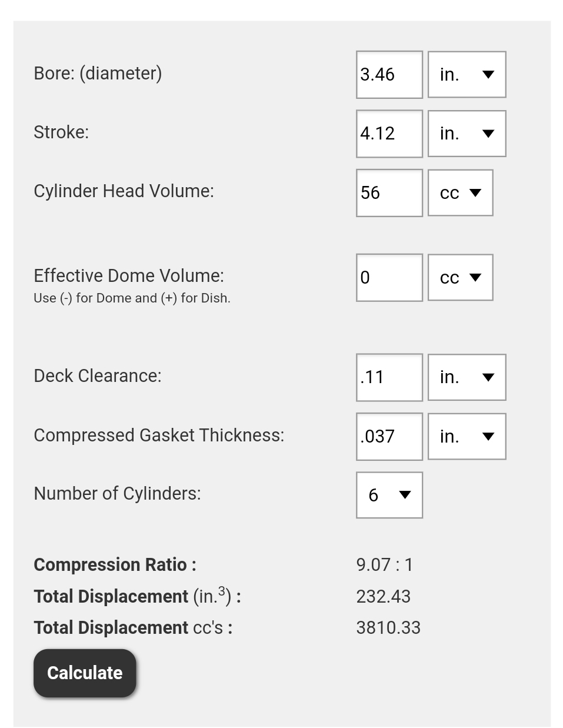Open the Cylinder Head Volume unit dropdown

point(460,193)
